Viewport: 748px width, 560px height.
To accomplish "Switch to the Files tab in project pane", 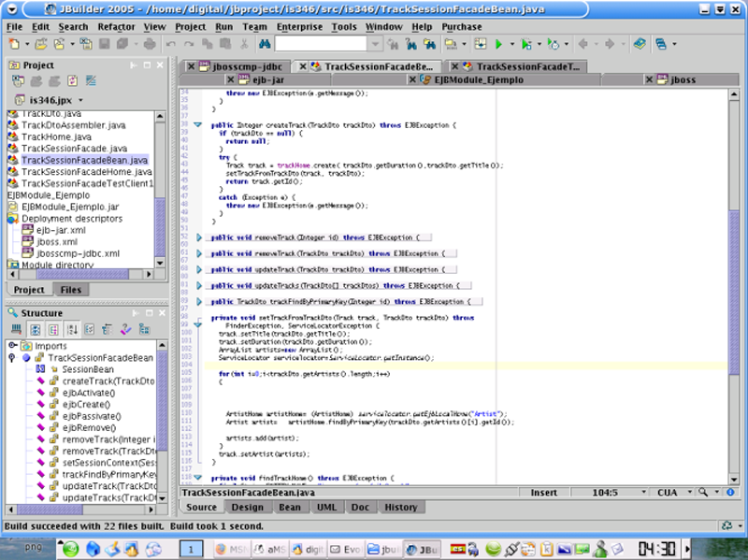I will pos(70,290).
